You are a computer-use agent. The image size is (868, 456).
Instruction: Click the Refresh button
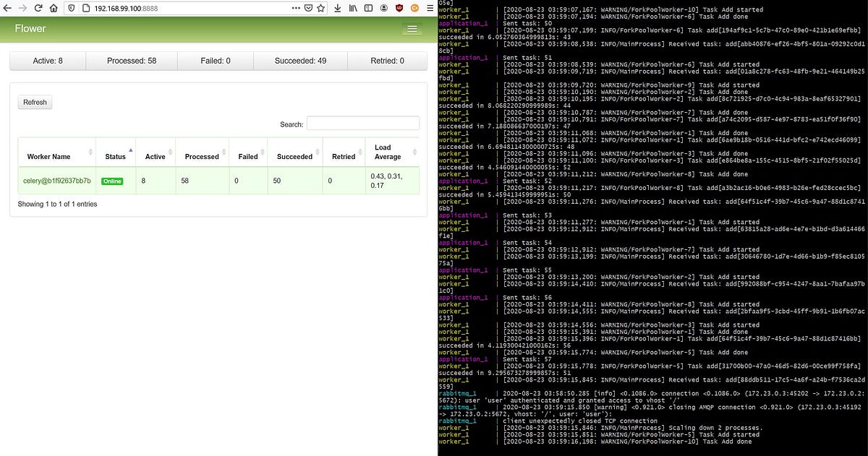click(x=34, y=102)
